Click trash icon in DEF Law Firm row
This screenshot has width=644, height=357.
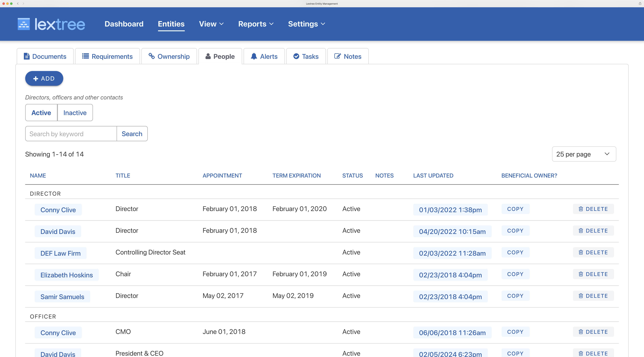coord(581,252)
